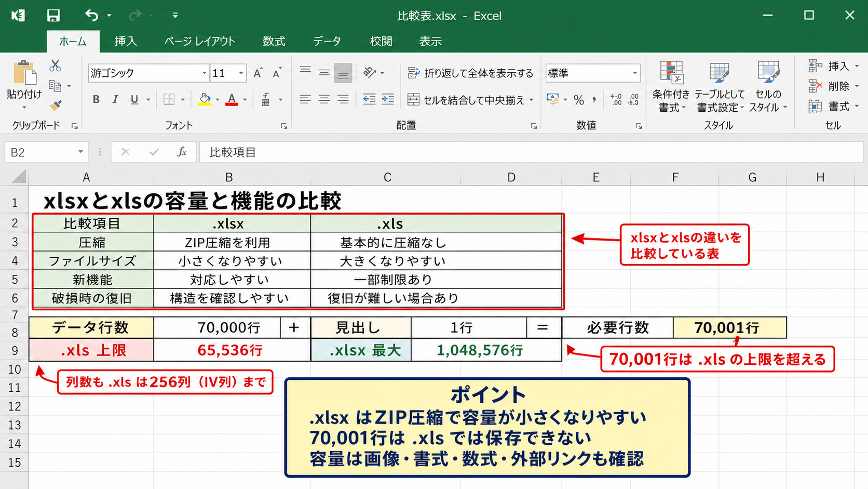Toggle bottom vertical alignment button
Screen dimensions: 868x489
tap(343, 73)
